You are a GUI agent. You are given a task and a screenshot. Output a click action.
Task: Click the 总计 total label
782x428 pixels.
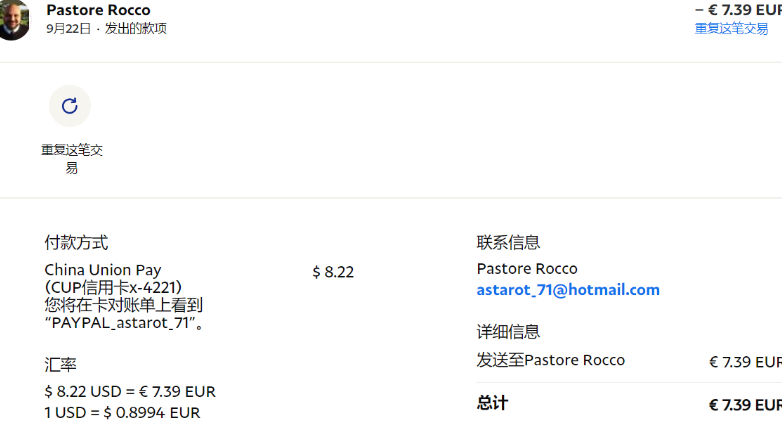pos(492,403)
